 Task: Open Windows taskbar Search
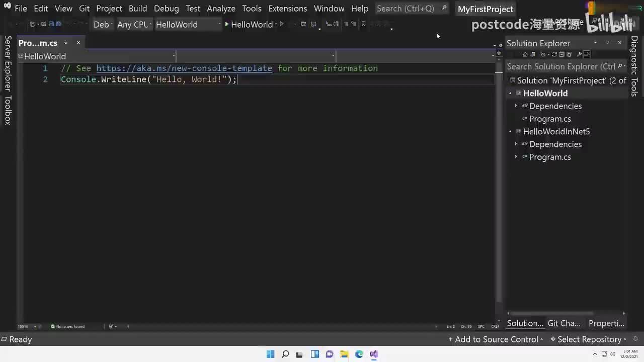285,354
